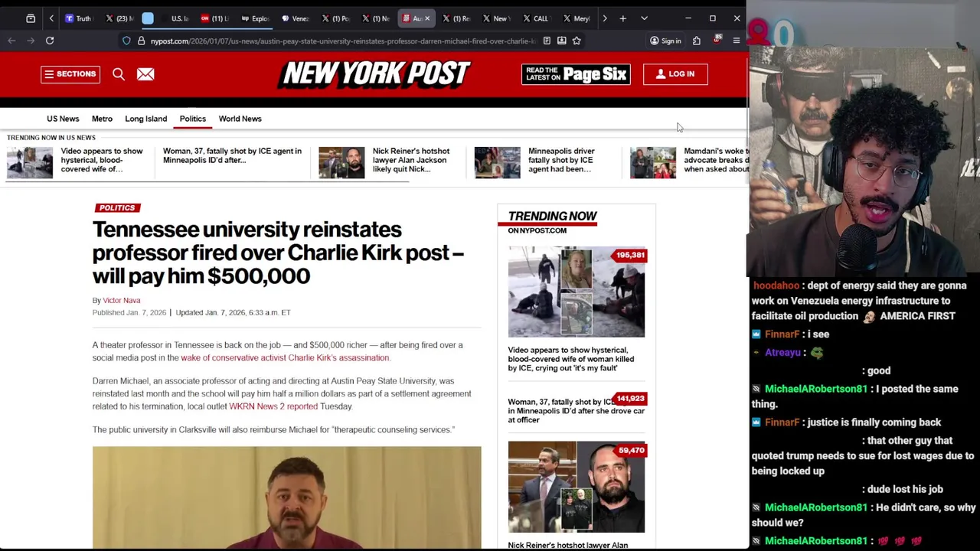Click the tab overview icon at far left

pos(31,18)
